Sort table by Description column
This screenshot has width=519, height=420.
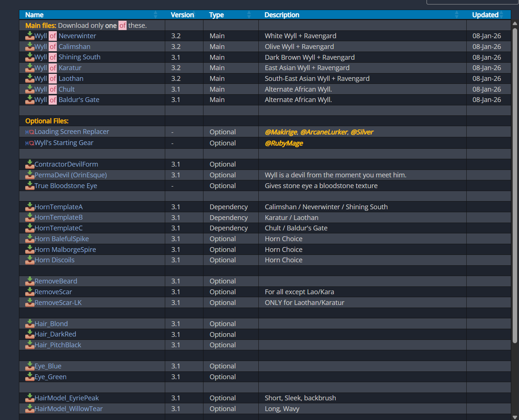(362, 15)
